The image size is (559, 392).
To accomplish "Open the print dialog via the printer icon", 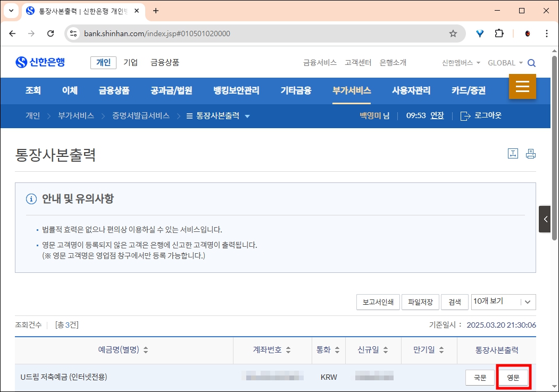I will click(530, 153).
